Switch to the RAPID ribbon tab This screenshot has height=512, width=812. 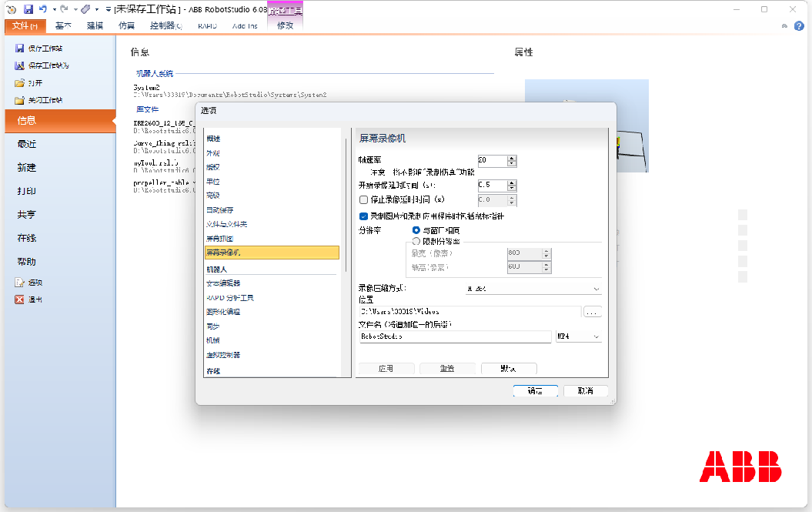(x=207, y=26)
